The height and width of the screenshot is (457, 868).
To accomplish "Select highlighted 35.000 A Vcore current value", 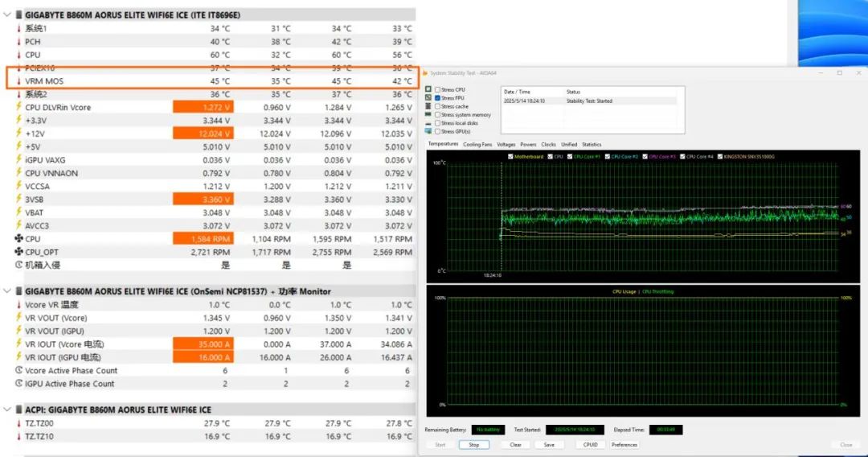I will click(203, 344).
